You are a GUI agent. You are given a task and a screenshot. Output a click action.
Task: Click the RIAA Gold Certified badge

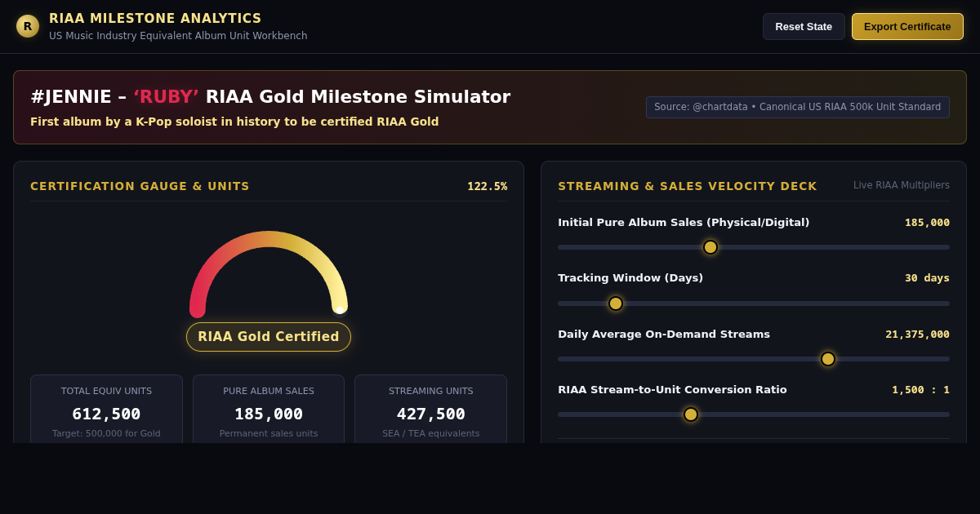(x=269, y=337)
